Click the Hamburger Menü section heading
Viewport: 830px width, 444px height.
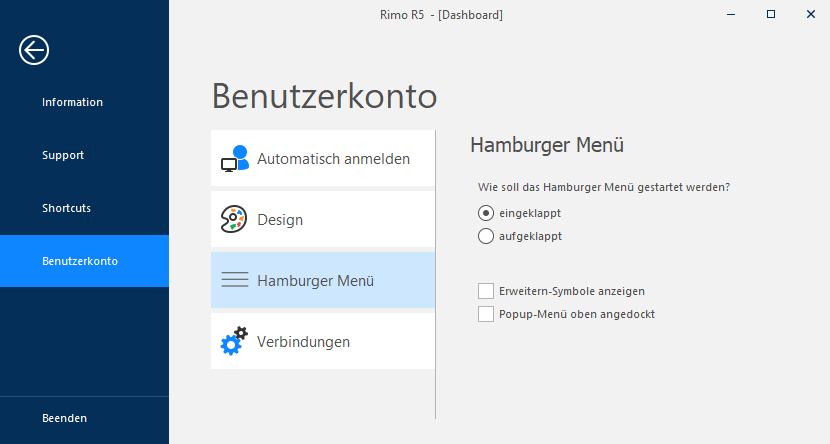click(547, 145)
